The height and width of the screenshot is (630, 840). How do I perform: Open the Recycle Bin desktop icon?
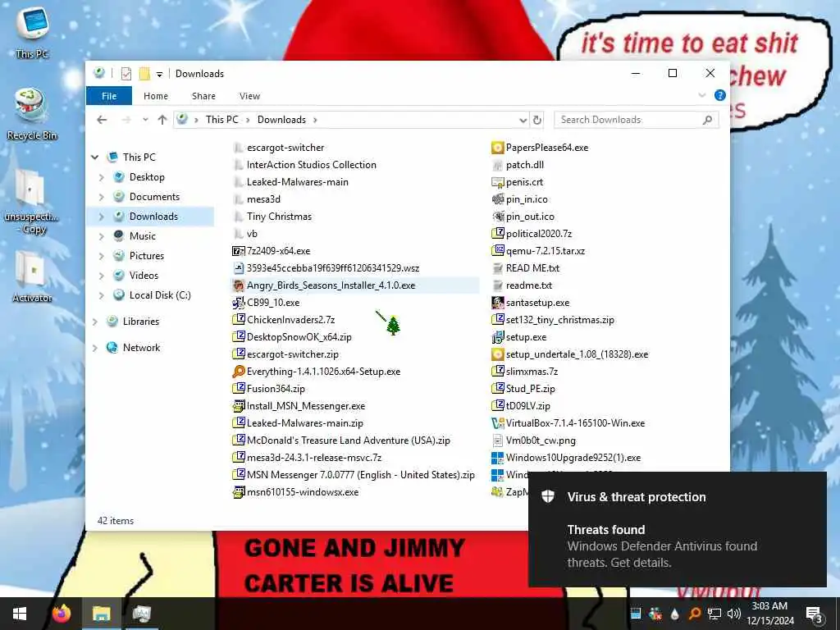tap(32, 113)
